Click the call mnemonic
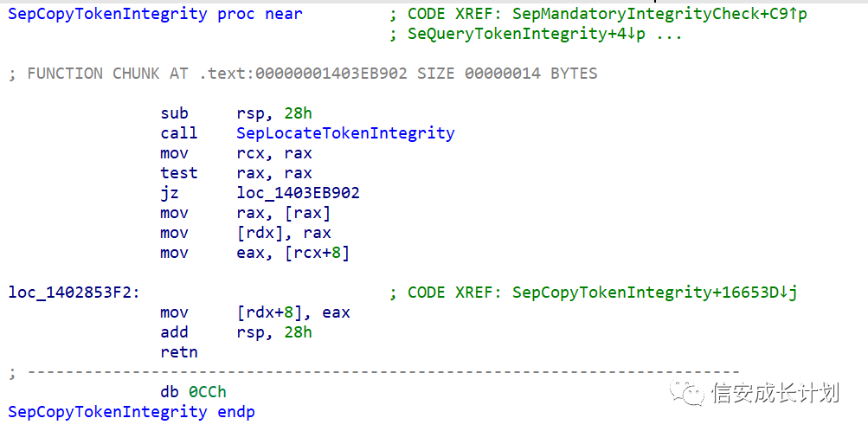Viewport: 868px width, 431px height. [179, 133]
